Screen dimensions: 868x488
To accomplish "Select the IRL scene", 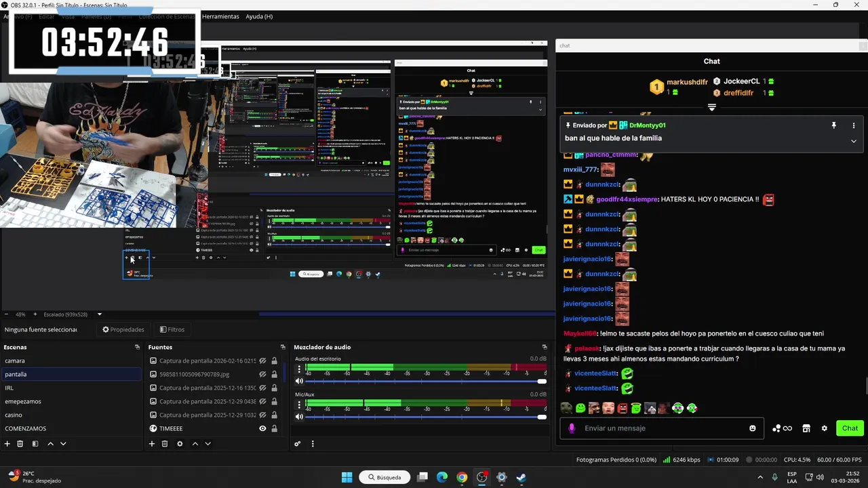I will click(x=71, y=388).
